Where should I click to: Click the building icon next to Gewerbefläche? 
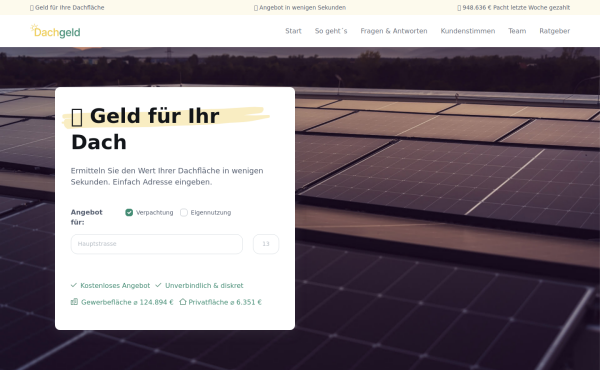tap(74, 302)
